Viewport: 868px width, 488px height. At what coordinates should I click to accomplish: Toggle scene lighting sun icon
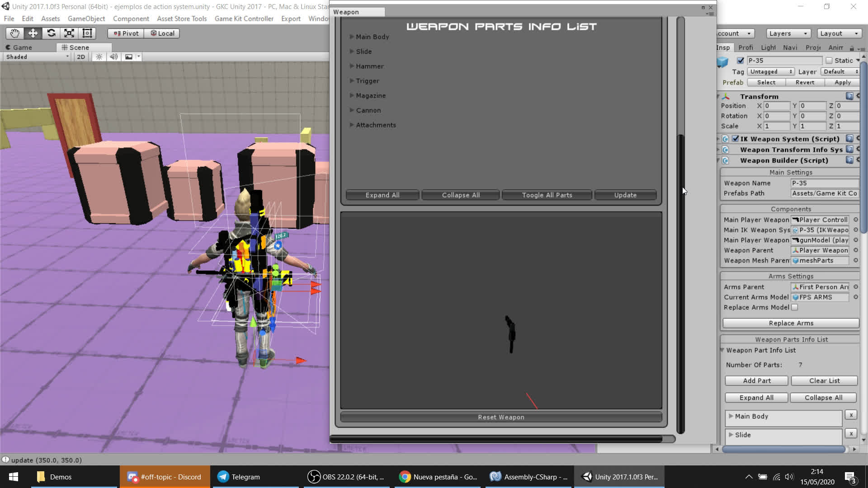pos(99,57)
